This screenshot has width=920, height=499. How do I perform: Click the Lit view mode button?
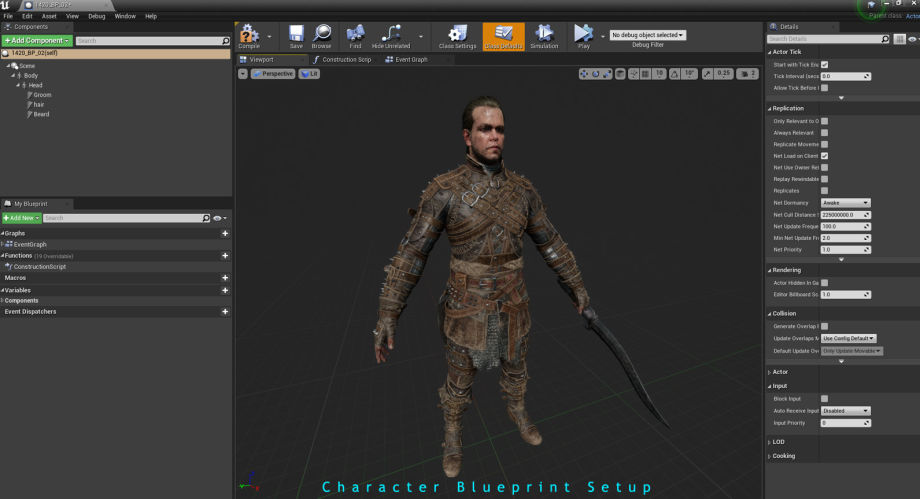309,74
